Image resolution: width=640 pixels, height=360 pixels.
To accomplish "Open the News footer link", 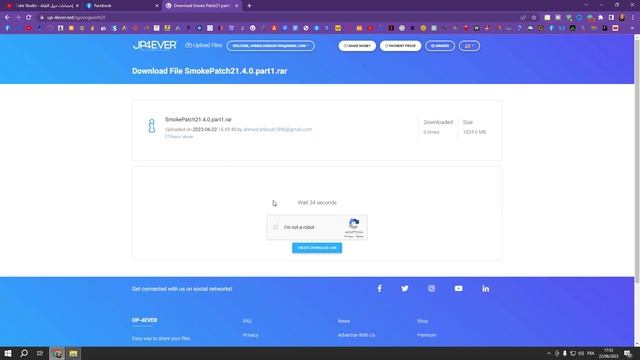I will [x=344, y=321].
